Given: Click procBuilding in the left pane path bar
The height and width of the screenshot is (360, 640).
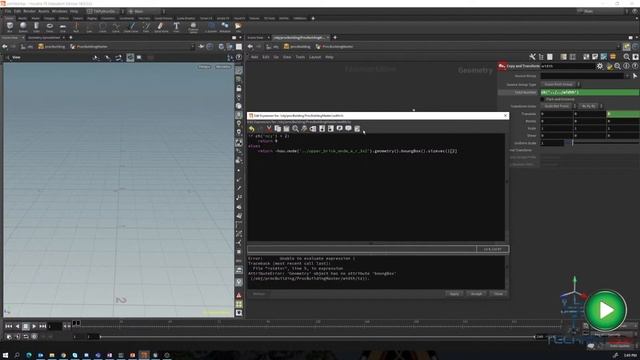Looking at the screenshot, I should pos(51,47).
